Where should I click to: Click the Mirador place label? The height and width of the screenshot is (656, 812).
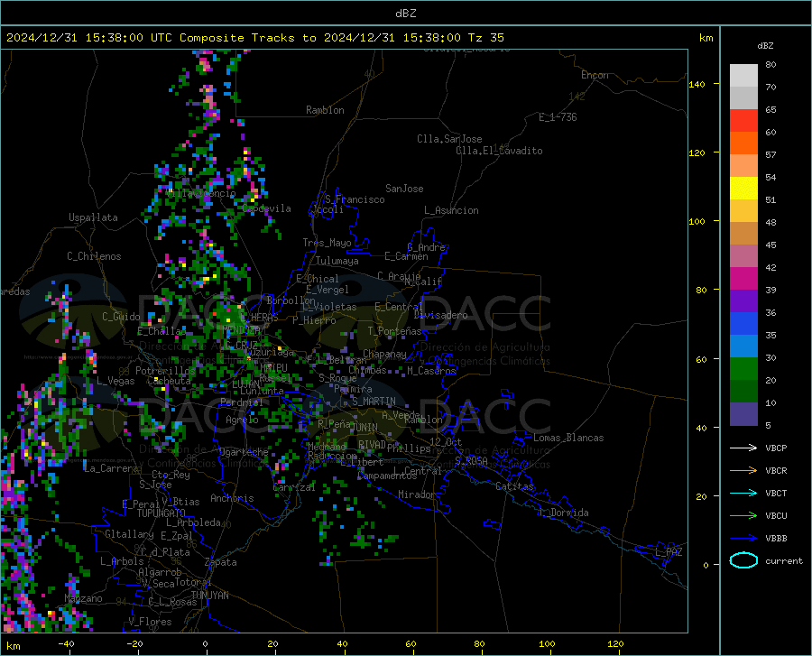click(417, 495)
